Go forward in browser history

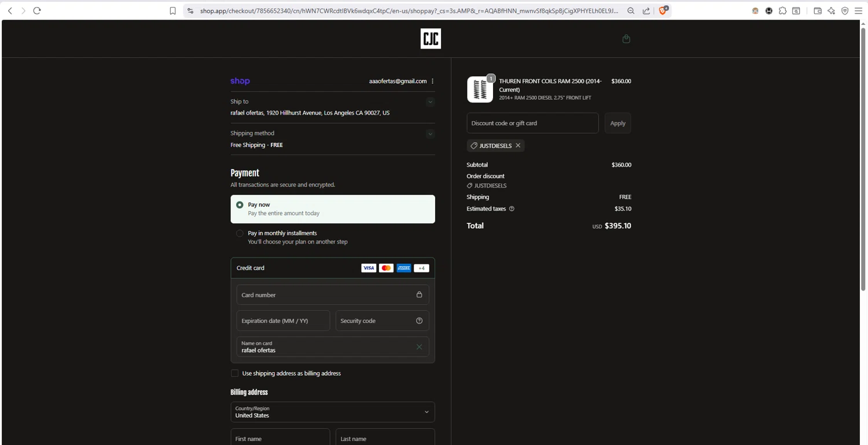click(x=23, y=10)
